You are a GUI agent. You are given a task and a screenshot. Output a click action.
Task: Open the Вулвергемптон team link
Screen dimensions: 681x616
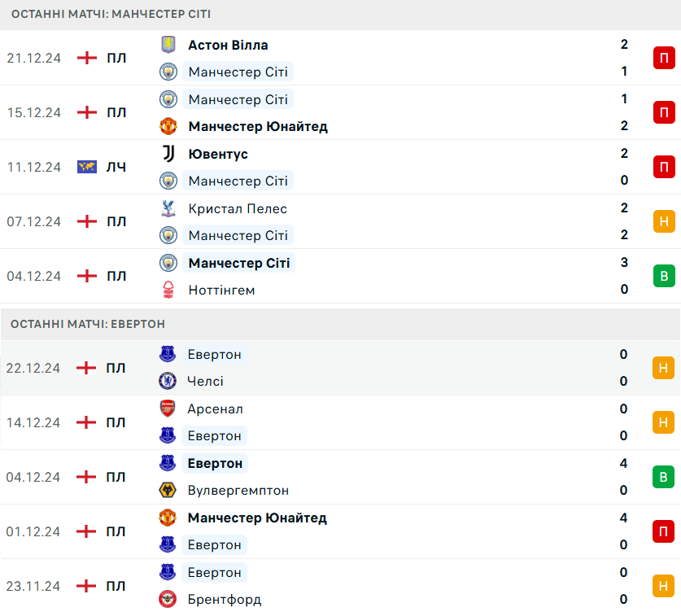[x=238, y=490]
